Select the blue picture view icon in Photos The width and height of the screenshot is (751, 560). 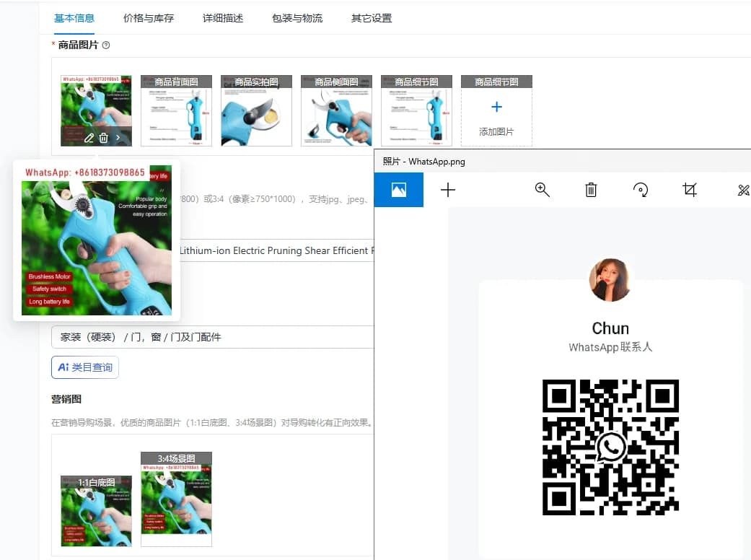[x=398, y=190]
